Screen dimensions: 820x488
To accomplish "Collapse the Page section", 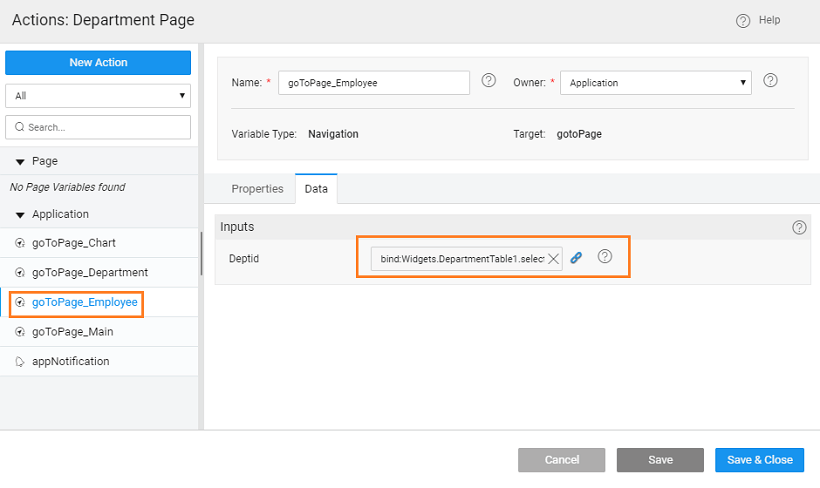I will pyautogui.click(x=20, y=161).
